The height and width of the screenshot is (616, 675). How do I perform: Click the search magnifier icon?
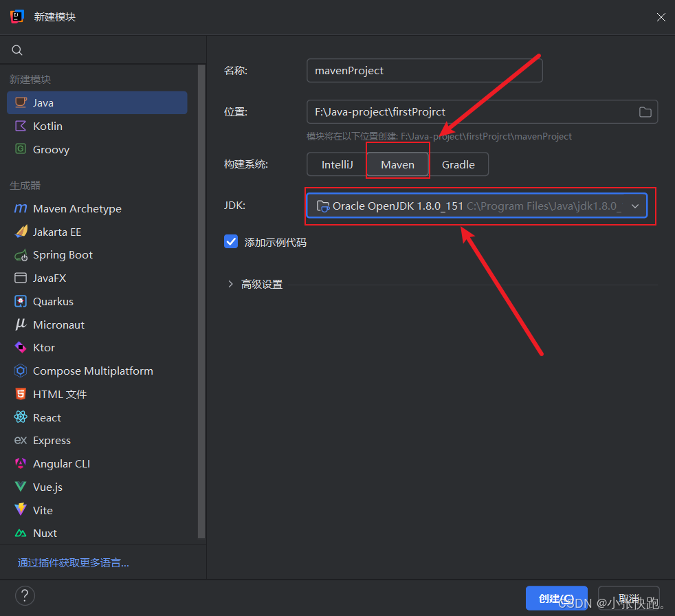17,50
